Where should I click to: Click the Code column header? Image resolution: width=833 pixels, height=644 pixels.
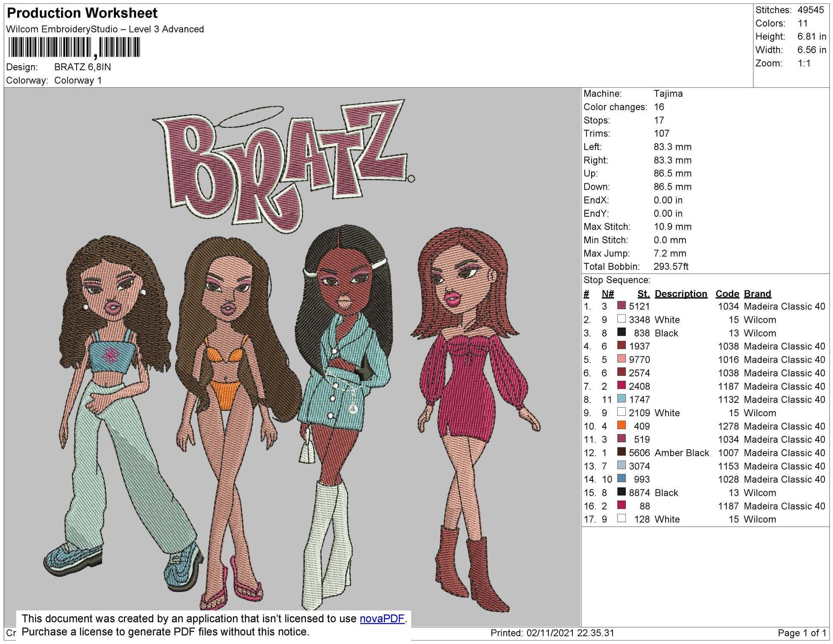[728, 293]
